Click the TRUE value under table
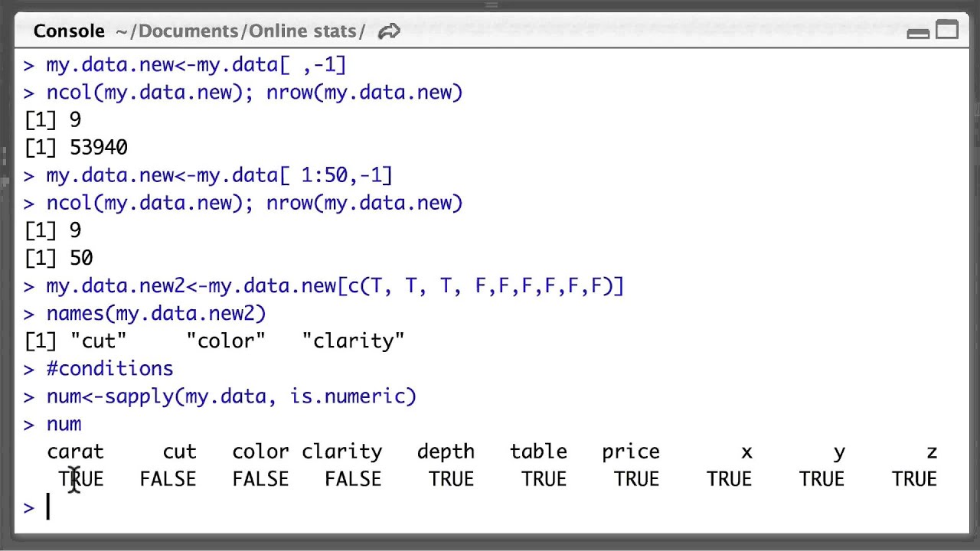Viewport: 980px width, 551px height. coord(544,479)
